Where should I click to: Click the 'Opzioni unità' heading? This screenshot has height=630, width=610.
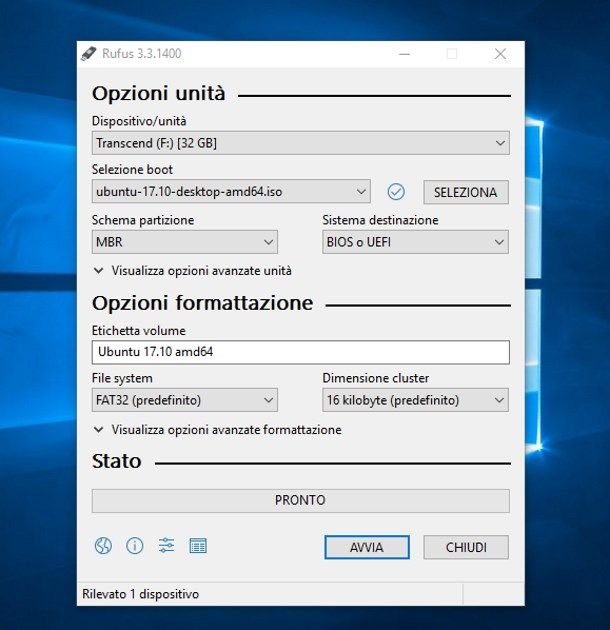tap(159, 94)
